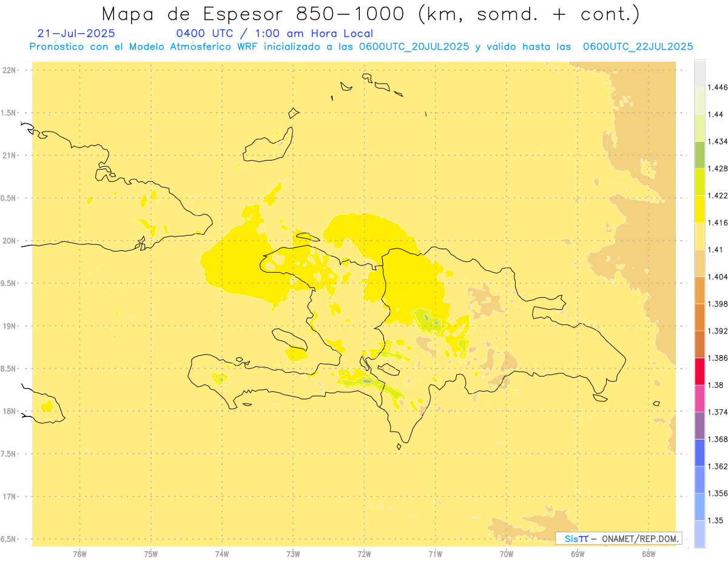Click the '1.386' colorbar value
The height and width of the screenshot is (562, 728).
[718, 358]
